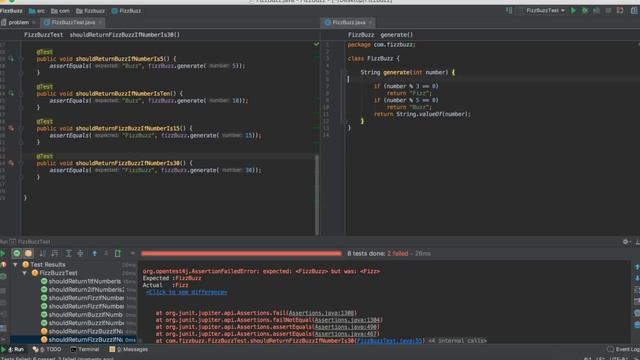The height and width of the screenshot is (360, 640).
Task: Click the fizzbuzz package breadcrumb
Action: pos(90,11)
